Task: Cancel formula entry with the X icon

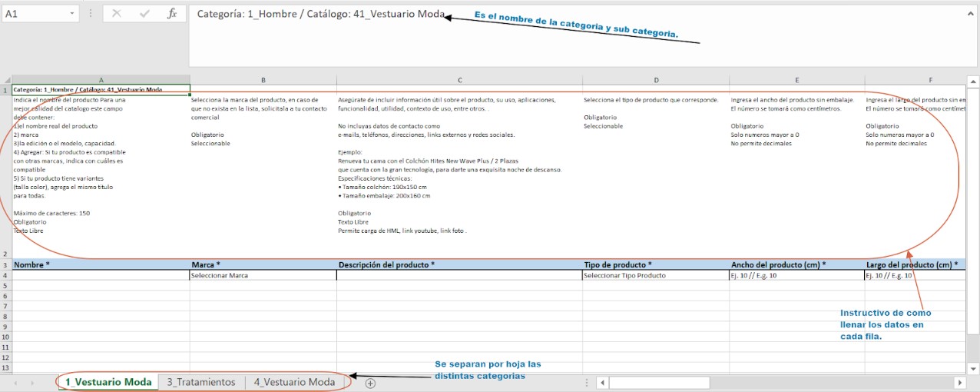Action: tap(116, 14)
